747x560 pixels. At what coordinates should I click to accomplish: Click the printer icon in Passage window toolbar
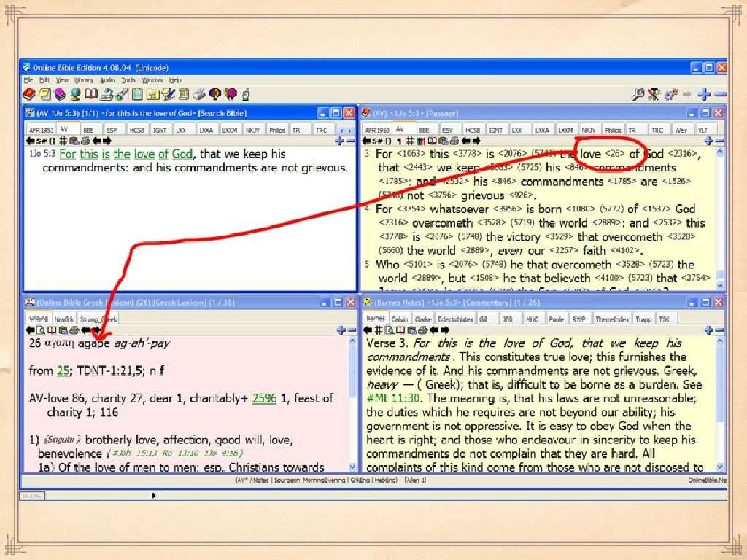click(454, 141)
